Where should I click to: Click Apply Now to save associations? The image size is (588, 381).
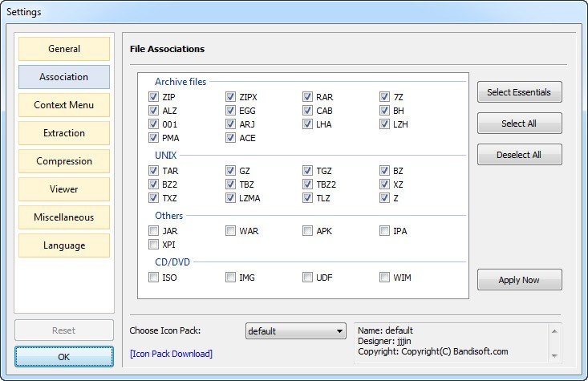point(519,280)
